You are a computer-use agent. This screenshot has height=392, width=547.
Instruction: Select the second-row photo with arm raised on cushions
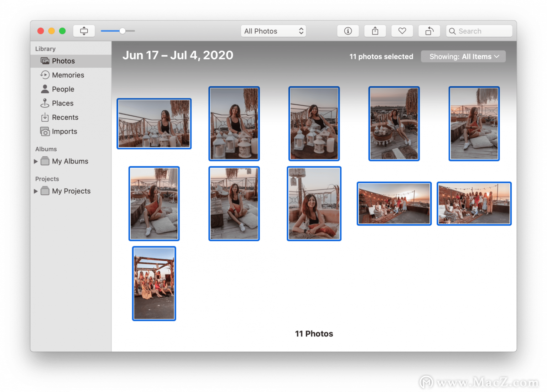tap(154, 204)
